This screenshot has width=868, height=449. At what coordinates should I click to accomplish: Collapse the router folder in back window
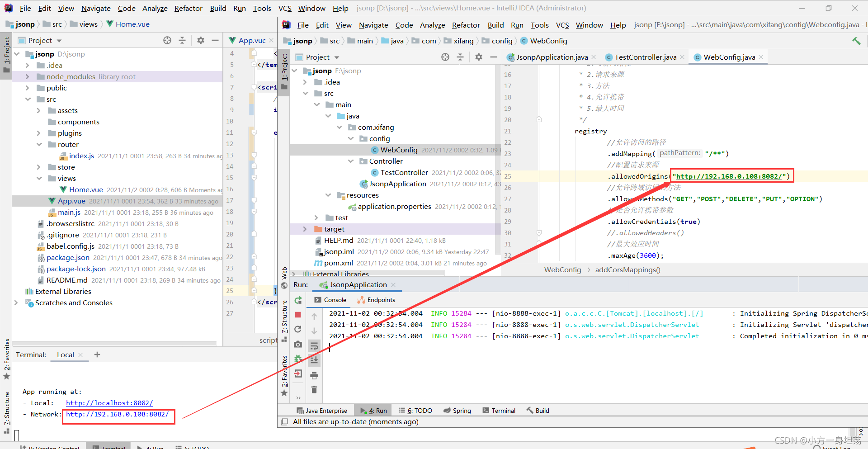coord(39,144)
